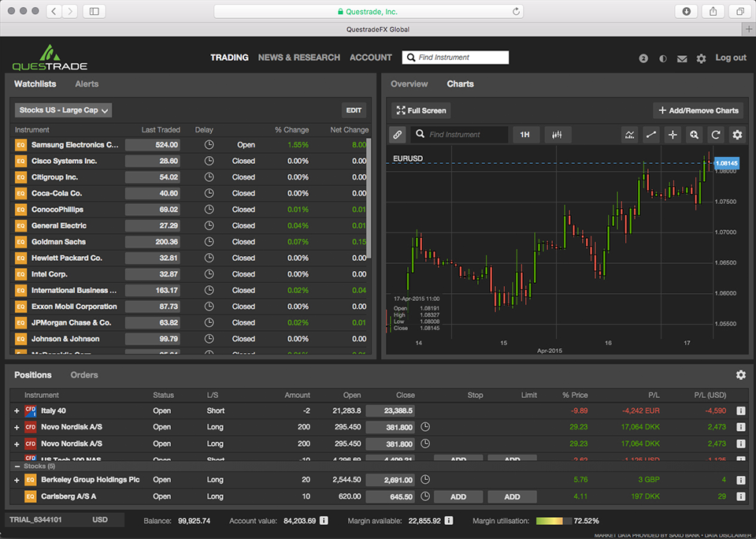
Task: Click the chart link instrument icon
Action: coord(397,135)
